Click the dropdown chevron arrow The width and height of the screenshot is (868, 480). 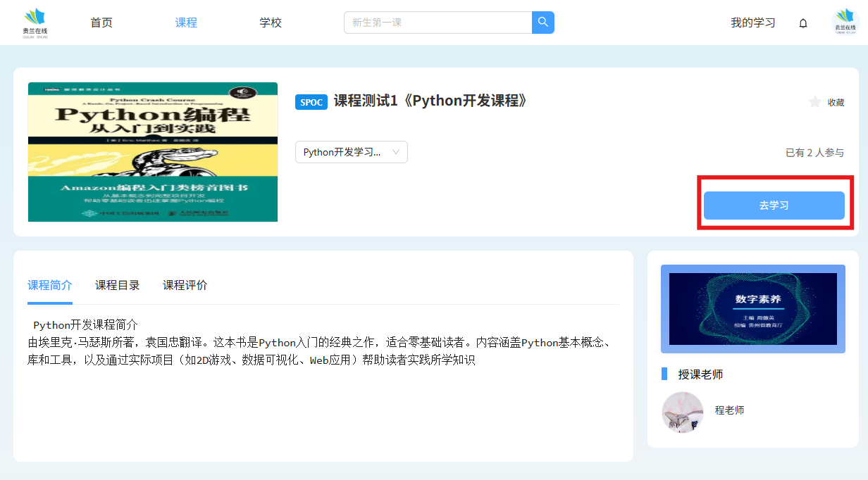[x=396, y=152]
